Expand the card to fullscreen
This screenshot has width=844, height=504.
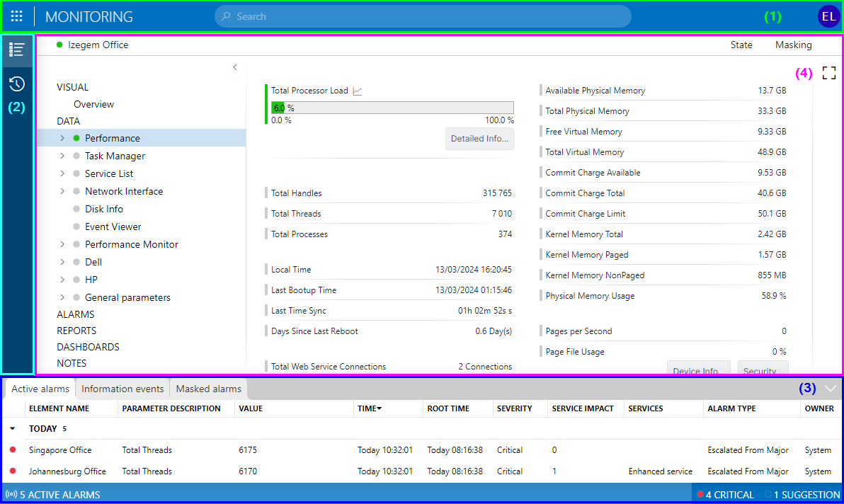pos(828,72)
